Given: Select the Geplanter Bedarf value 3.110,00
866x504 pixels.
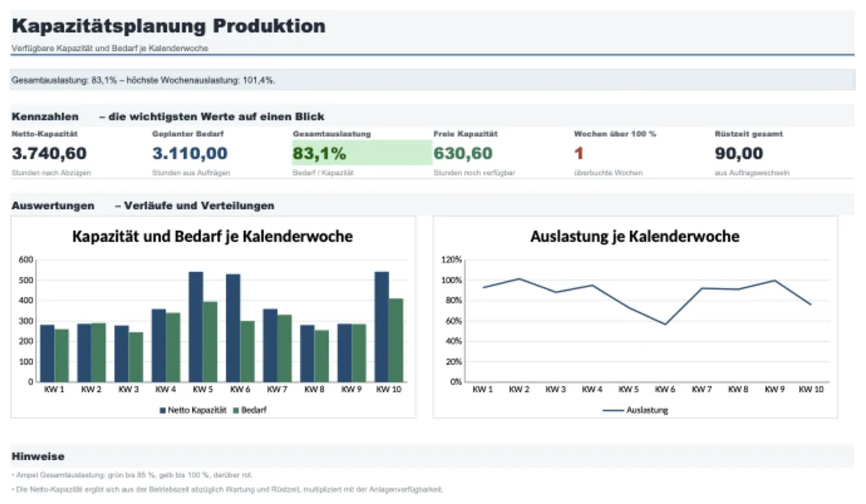Looking at the screenshot, I should click(190, 153).
